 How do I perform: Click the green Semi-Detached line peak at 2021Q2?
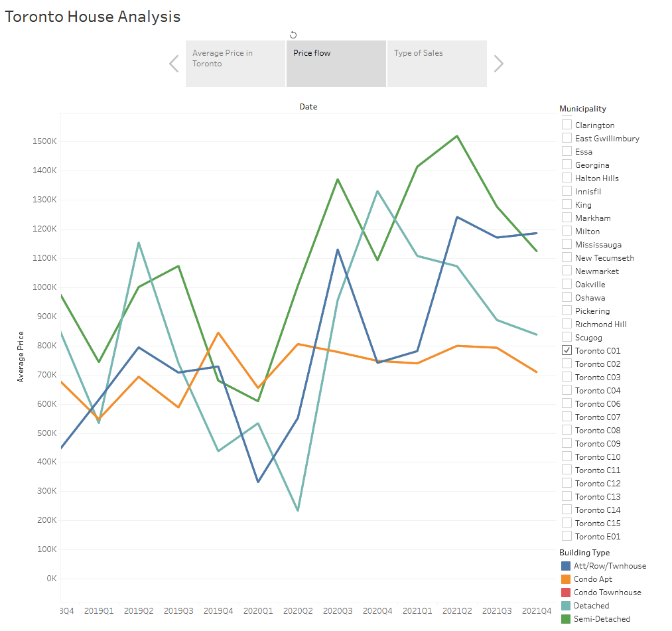coord(457,135)
